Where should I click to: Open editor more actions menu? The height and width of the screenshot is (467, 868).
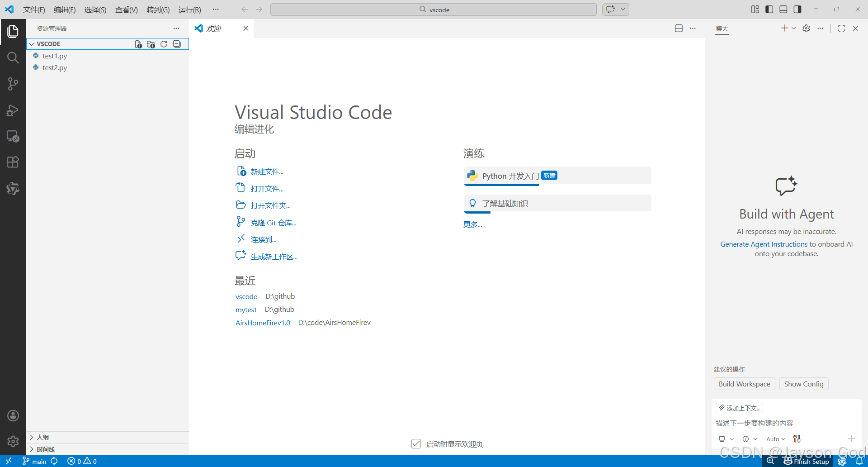pos(693,28)
